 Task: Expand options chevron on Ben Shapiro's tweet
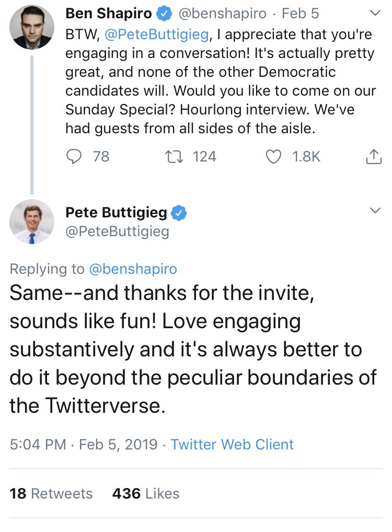375,13
